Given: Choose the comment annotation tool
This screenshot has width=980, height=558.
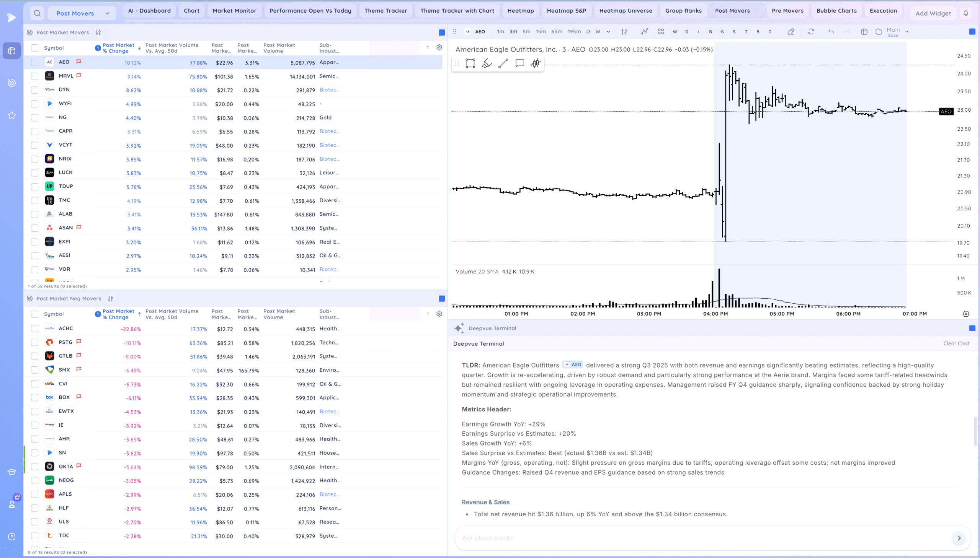Looking at the screenshot, I should pyautogui.click(x=520, y=63).
